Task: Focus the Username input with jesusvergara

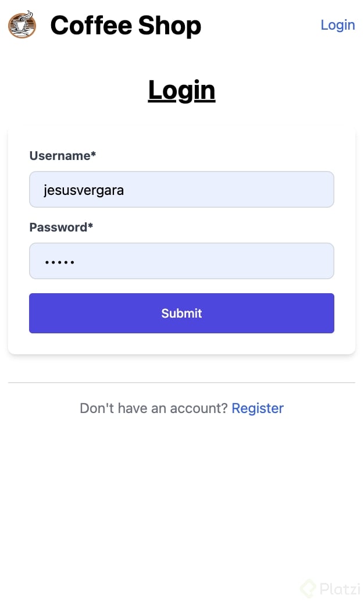Action: pos(181,190)
